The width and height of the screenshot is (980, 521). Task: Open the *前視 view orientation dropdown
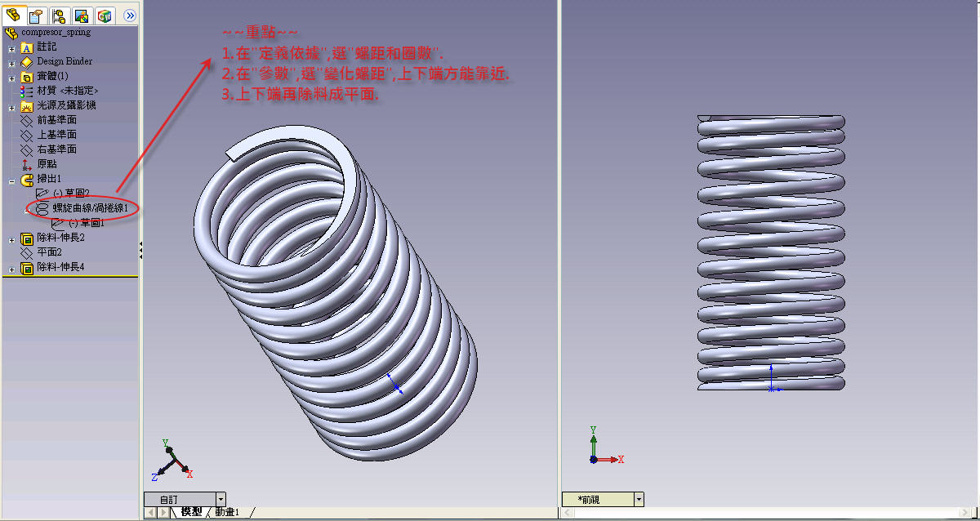(639, 499)
